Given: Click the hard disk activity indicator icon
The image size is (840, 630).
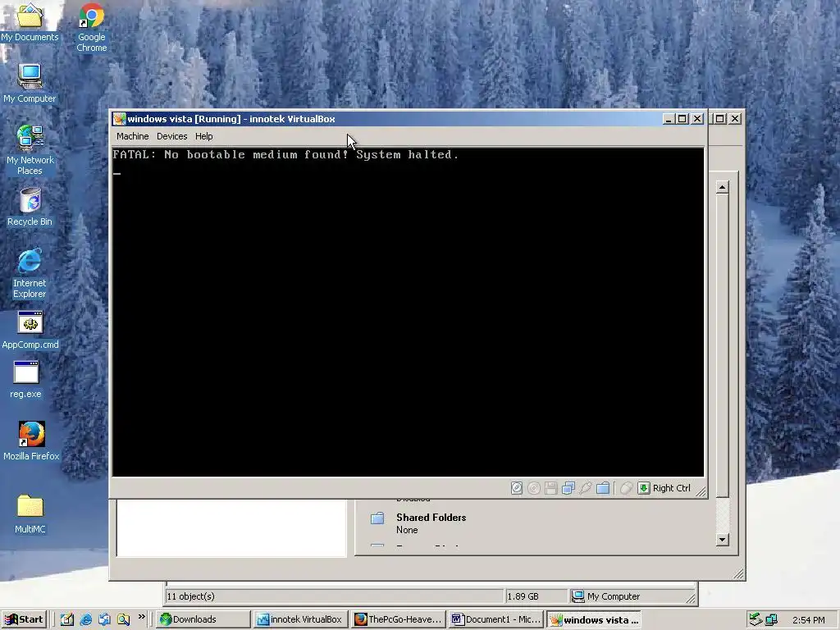Looking at the screenshot, I should [517, 488].
